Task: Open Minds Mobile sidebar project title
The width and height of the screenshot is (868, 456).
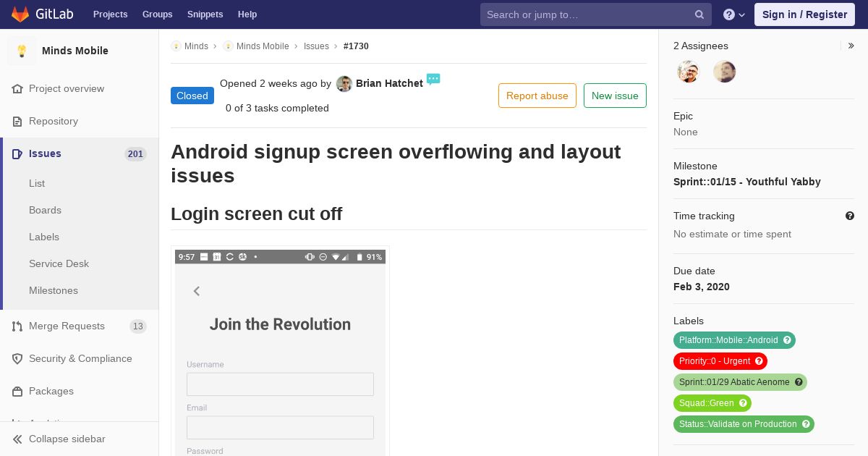Action: pos(75,51)
